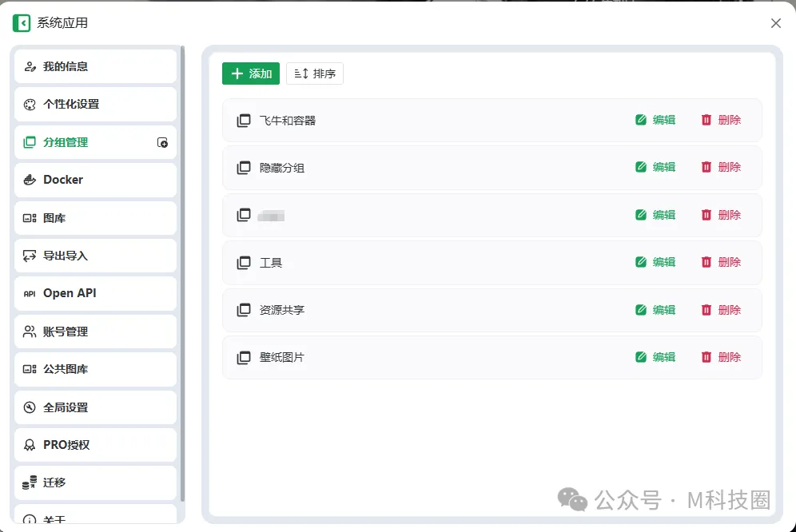Screen dimensions: 796x532
Task: Edit the 飞牛和容器 group
Action: tap(655, 120)
